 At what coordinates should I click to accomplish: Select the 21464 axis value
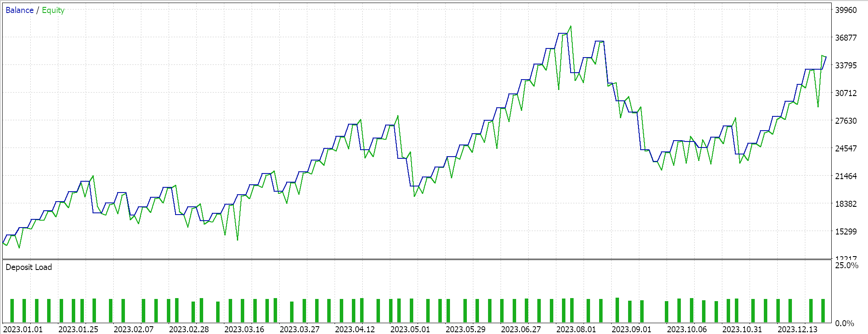click(x=846, y=176)
